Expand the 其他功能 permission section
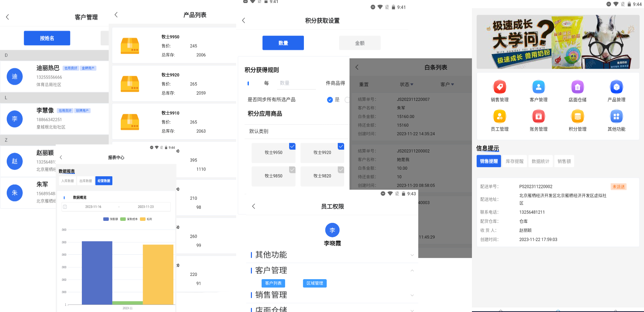 tap(412, 255)
